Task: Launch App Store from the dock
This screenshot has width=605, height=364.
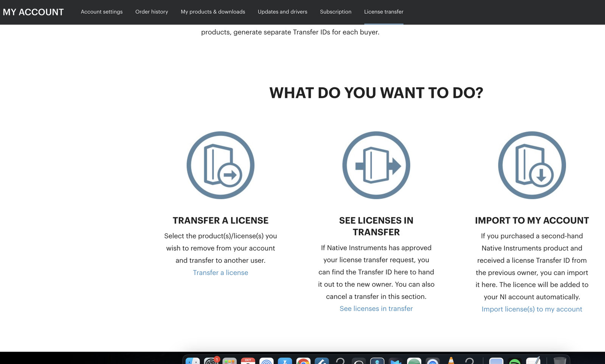Action: (285, 361)
